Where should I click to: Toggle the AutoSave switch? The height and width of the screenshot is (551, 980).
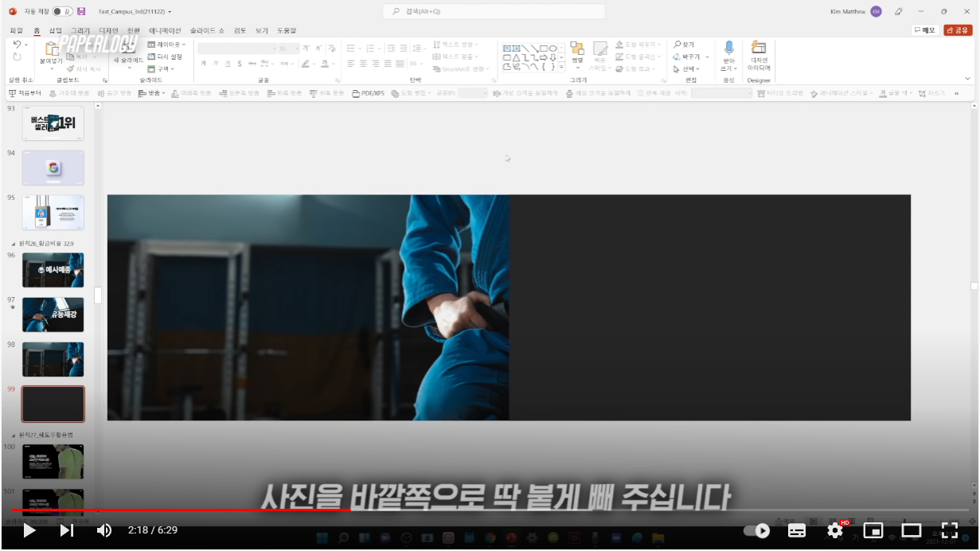coord(63,11)
